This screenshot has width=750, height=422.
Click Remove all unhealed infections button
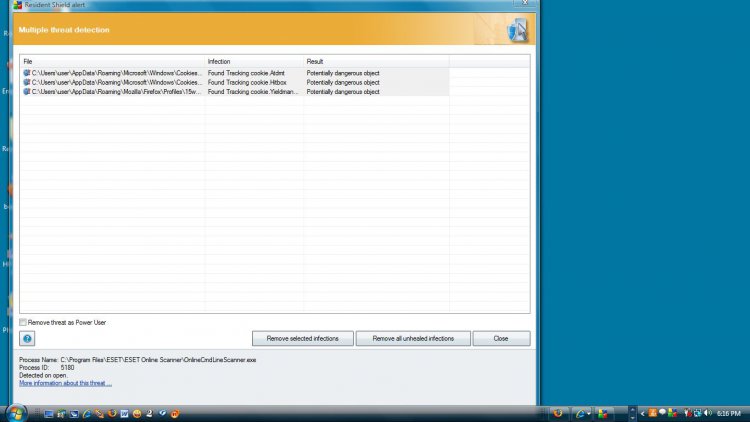[413, 338]
